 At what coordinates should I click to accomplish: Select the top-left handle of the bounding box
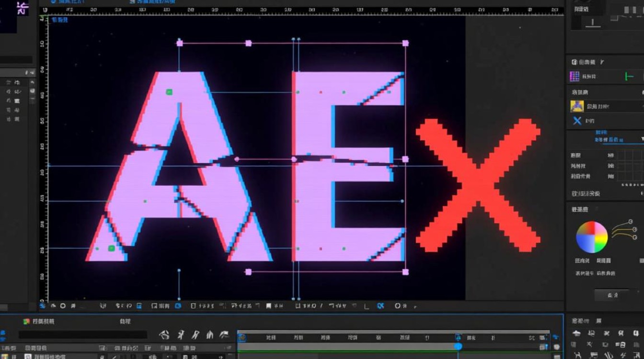(x=180, y=43)
